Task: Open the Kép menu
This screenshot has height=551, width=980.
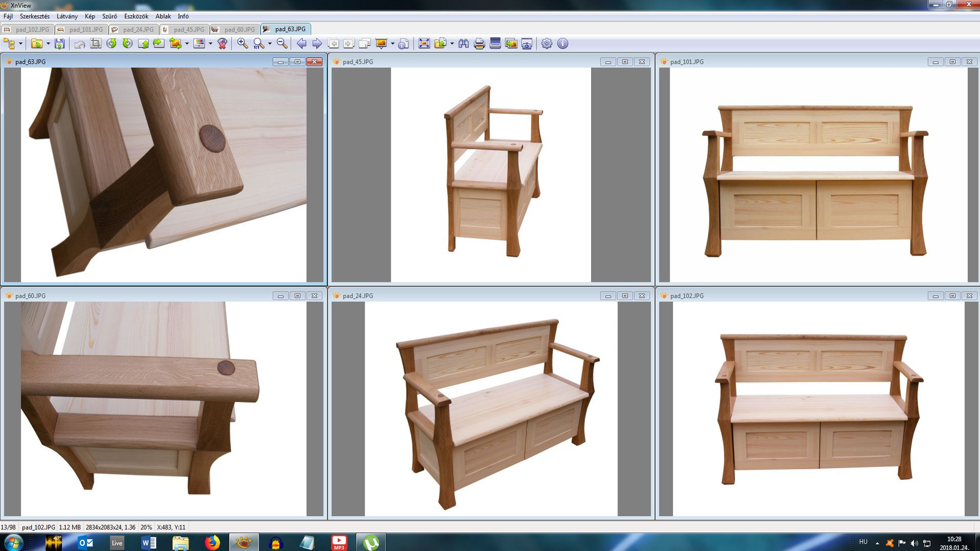Action: pos(90,17)
